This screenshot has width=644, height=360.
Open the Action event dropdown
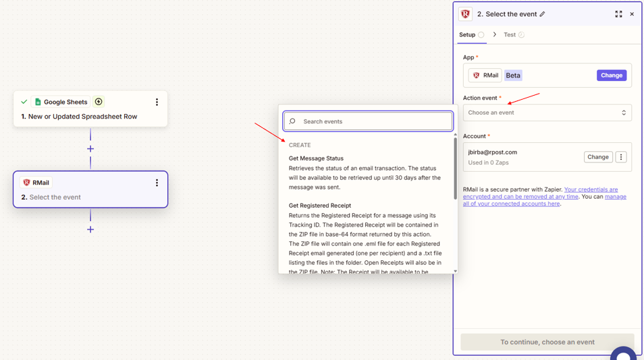click(x=547, y=113)
